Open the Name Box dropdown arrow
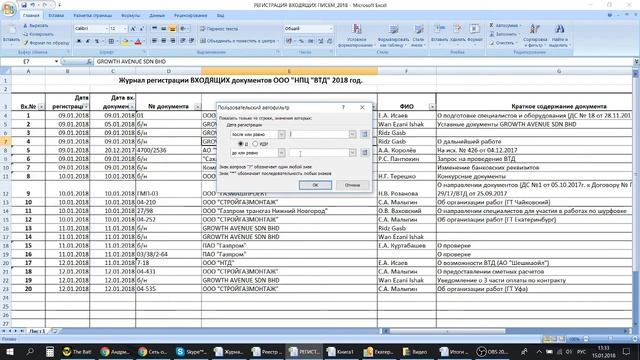The height and width of the screenshot is (360, 640). pyautogui.click(x=56, y=62)
